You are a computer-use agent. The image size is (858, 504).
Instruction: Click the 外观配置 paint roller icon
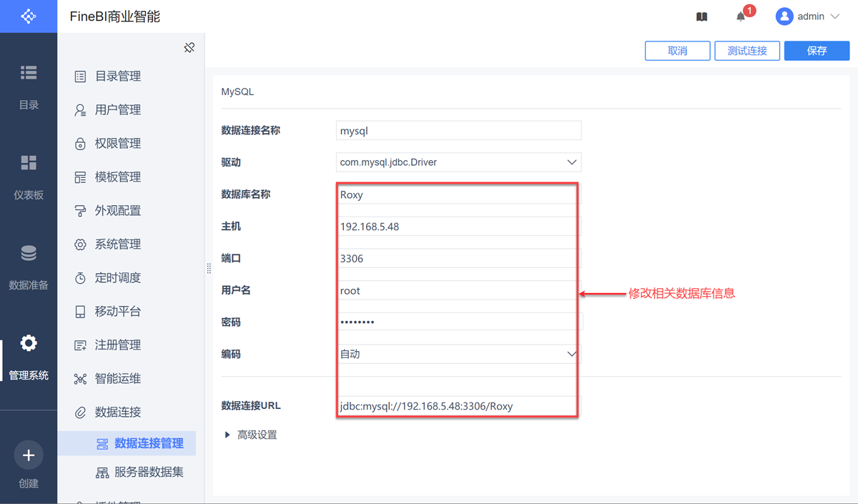pyautogui.click(x=80, y=211)
